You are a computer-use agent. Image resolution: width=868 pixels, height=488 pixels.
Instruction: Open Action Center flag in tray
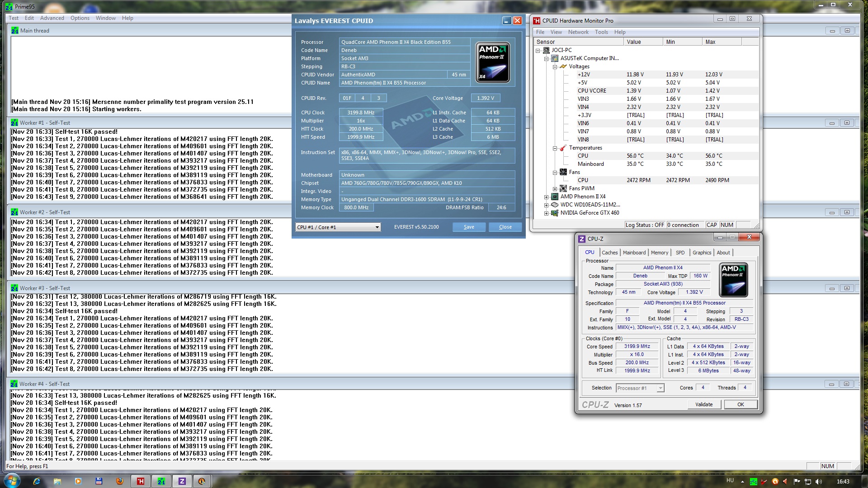[797, 482]
